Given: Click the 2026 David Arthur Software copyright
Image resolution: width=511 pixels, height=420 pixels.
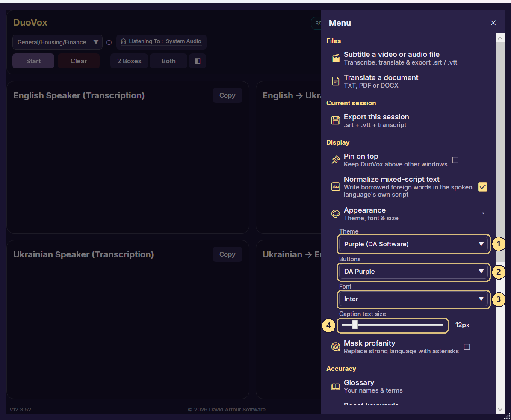Looking at the screenshot, I should pos(227,410).
